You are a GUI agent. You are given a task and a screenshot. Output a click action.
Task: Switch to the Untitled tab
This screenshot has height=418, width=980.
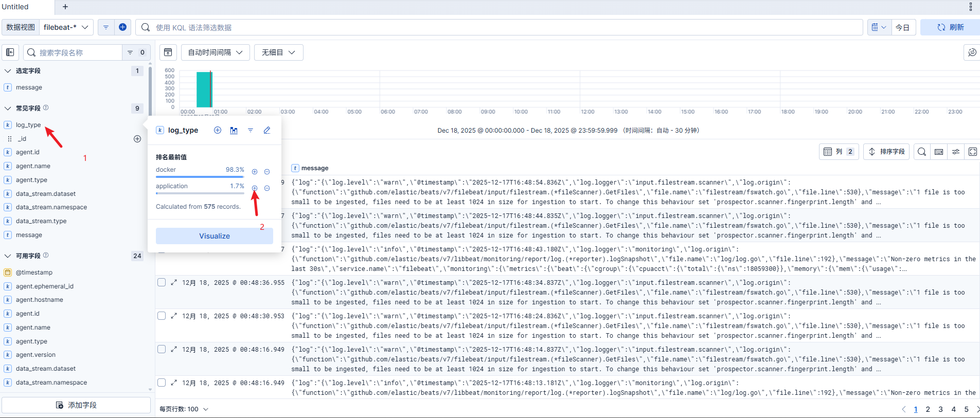tap(15, 7)
